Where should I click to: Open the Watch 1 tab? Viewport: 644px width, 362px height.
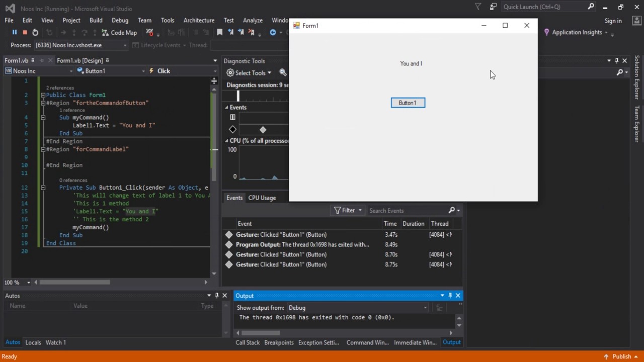pyautogui.click(x=56, y=342)
